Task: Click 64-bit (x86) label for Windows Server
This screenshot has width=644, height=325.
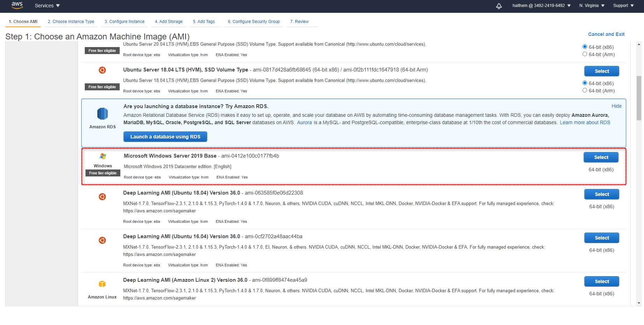Action: pos(601,169)
